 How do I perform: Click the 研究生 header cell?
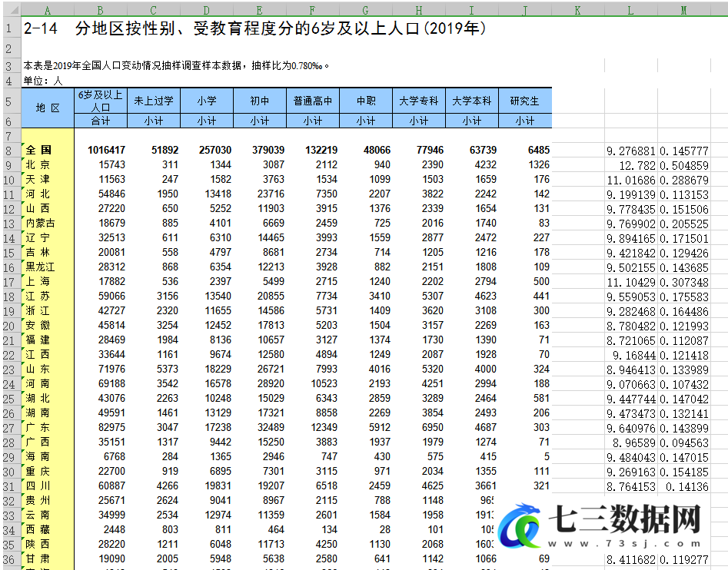pyautogui.click(x=524, y=101)
